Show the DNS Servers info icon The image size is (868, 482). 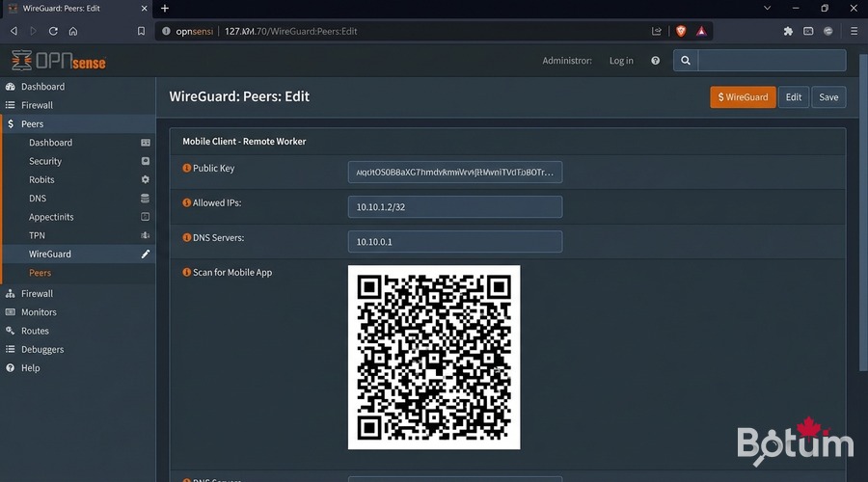[186, 237]
